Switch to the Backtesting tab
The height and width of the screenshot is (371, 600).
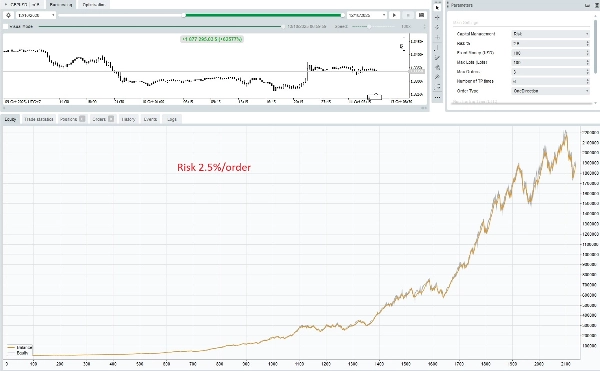(61, 5)
